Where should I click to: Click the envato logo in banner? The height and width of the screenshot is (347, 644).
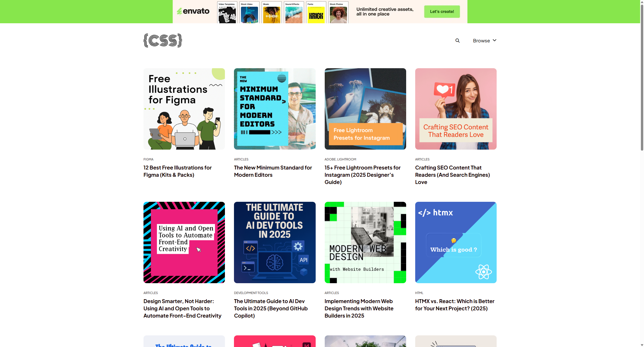coord(193,11)
